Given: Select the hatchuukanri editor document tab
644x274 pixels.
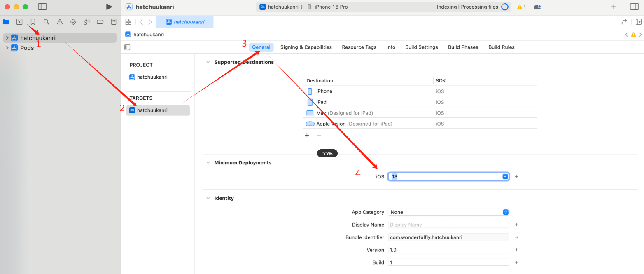Looking at the screenshot, I should 185,22.
